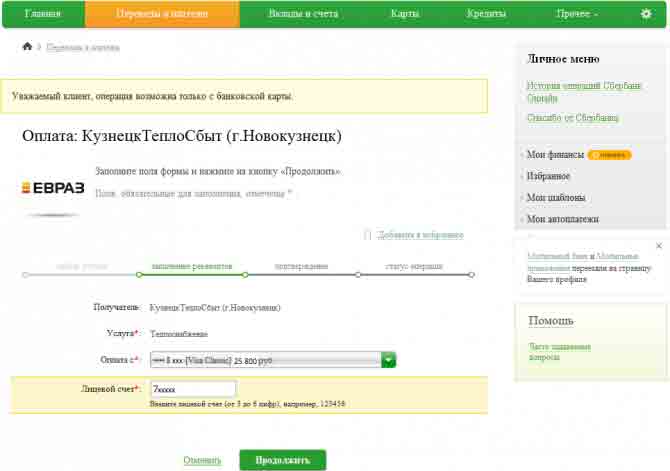The height and width of the screenshot is (471, 670).
Task: Click the orange badge beside Мои финансы
Action: click(x=609, y=155)
